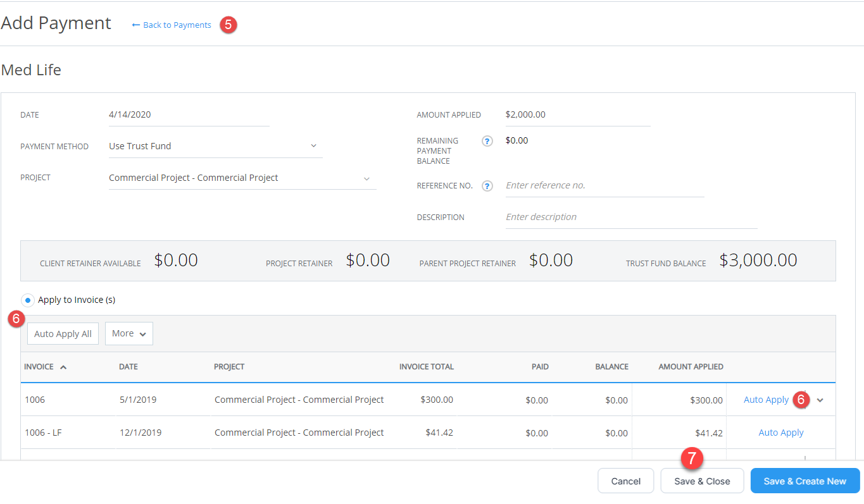The height and width of the screenshot is (504, 864).
Task: Open Reference No. help icon
Action: coord(487,186)
